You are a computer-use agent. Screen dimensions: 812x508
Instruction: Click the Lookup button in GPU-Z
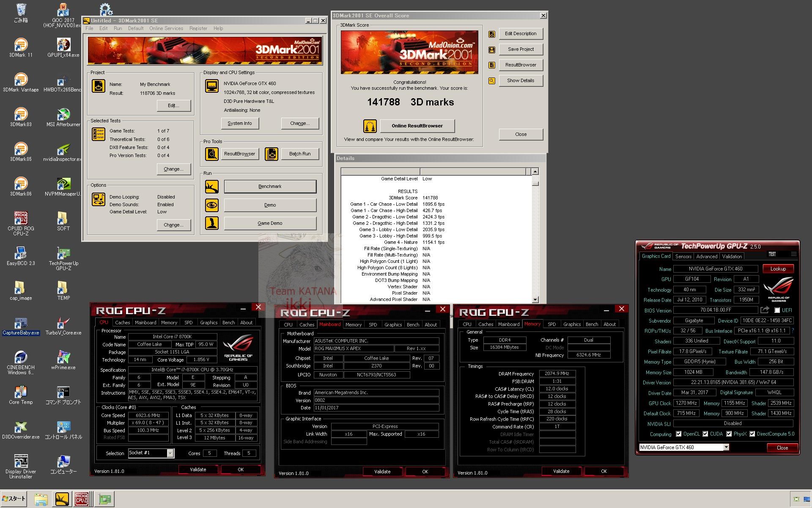coord(778,269)
